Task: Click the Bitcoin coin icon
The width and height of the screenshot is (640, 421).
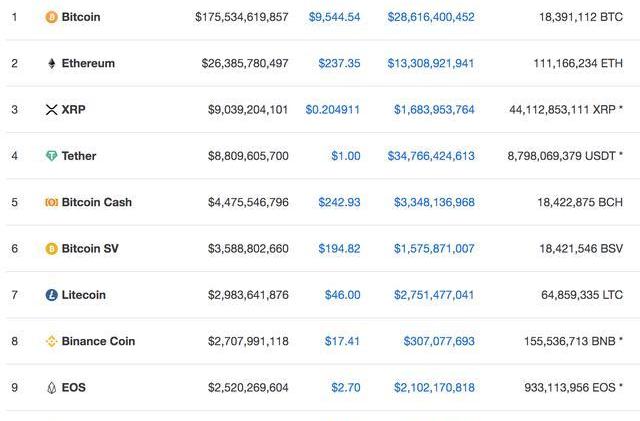Action: [52, 17]
